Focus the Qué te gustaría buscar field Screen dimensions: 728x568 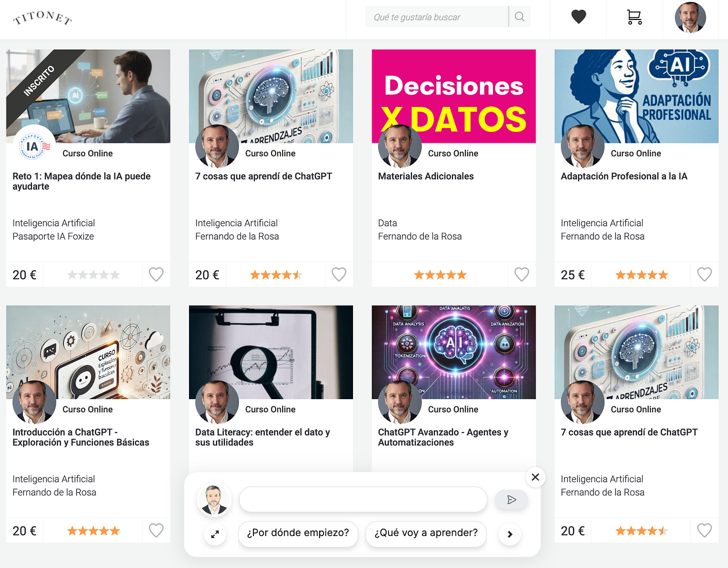click(437, 16)
